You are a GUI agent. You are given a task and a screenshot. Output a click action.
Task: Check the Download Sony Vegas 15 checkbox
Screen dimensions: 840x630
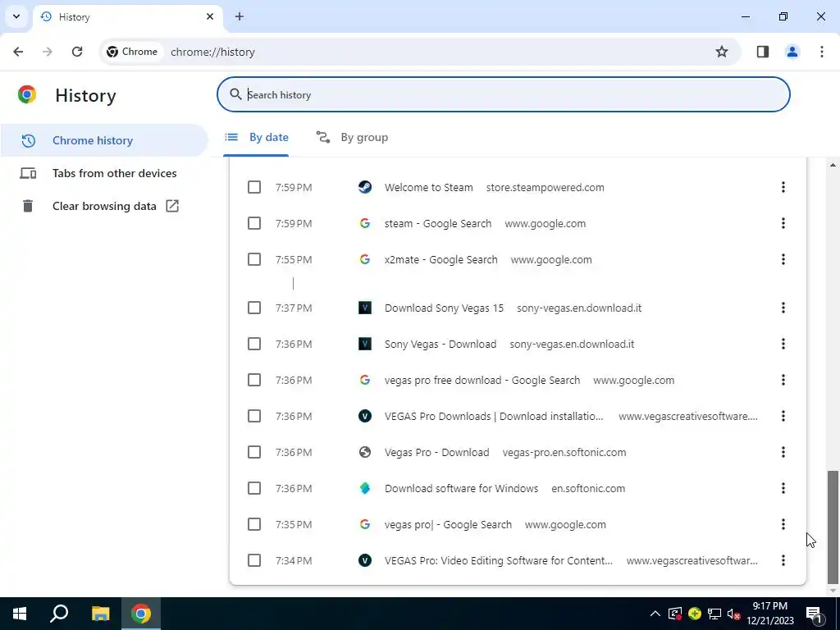point(254,308)
